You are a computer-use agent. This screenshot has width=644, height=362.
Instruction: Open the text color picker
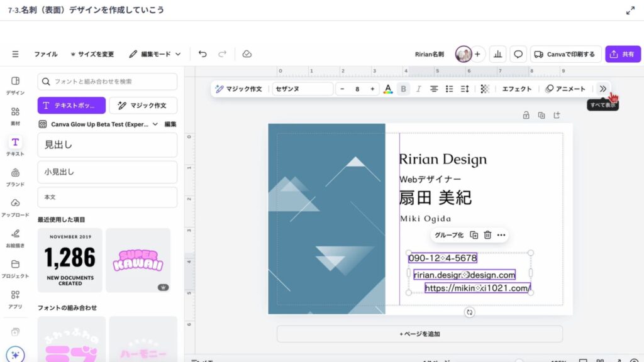pos(387,89)
